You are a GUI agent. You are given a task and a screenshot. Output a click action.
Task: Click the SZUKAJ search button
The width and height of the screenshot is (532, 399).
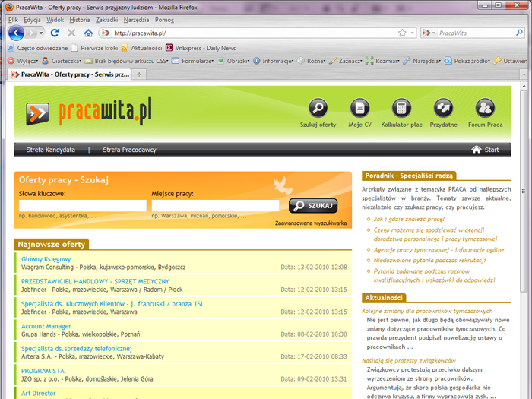tap(313, 206)
